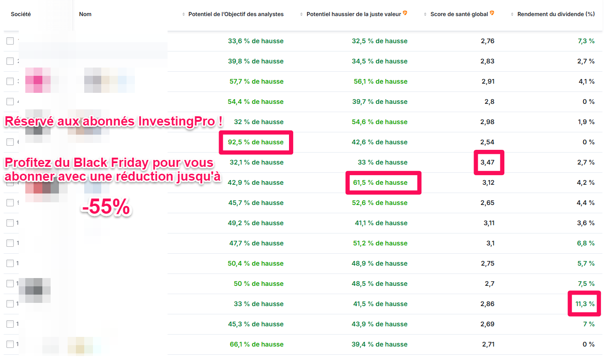Click the 4,4 % dividend yield value
Screen dimensions: 607x364
tap(586, 203)
